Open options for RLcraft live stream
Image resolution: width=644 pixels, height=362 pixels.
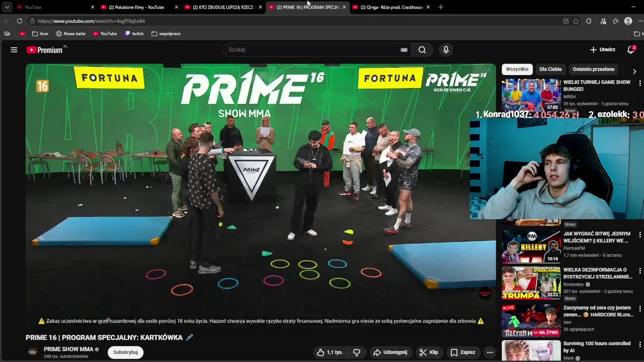tap(640, 309)
